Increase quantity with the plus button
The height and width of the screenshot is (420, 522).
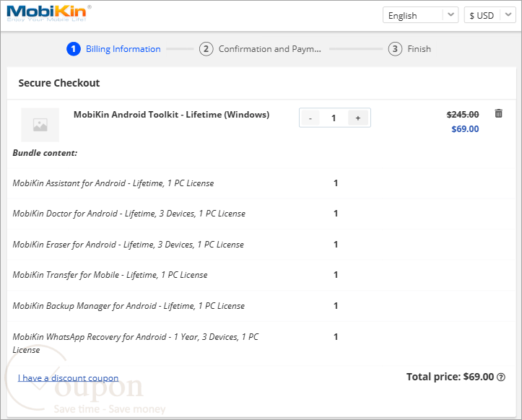point(358,118)
